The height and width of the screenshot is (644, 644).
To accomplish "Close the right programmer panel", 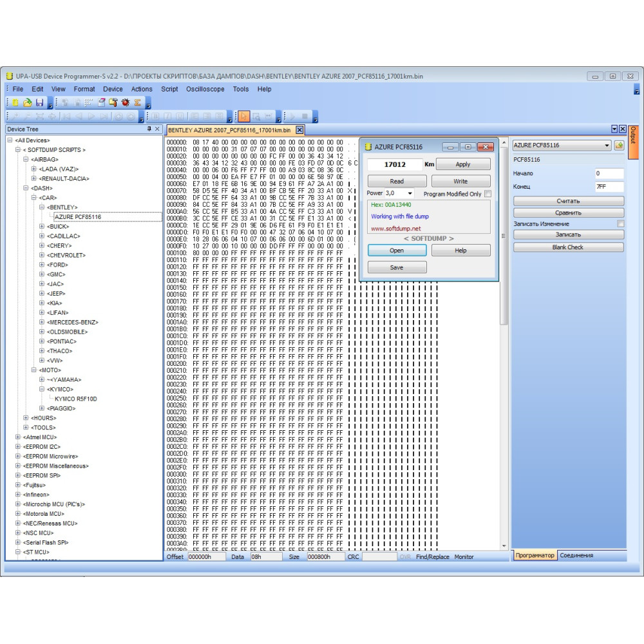I will (x=623, y=129).
